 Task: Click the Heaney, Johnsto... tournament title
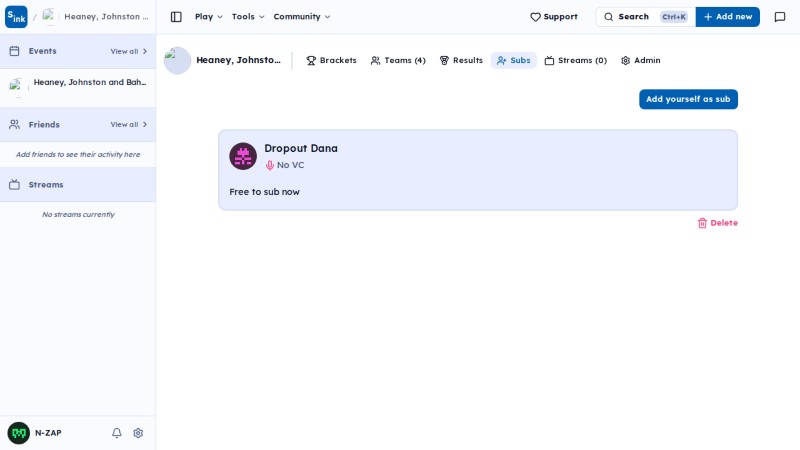click(x=238, y=60)
